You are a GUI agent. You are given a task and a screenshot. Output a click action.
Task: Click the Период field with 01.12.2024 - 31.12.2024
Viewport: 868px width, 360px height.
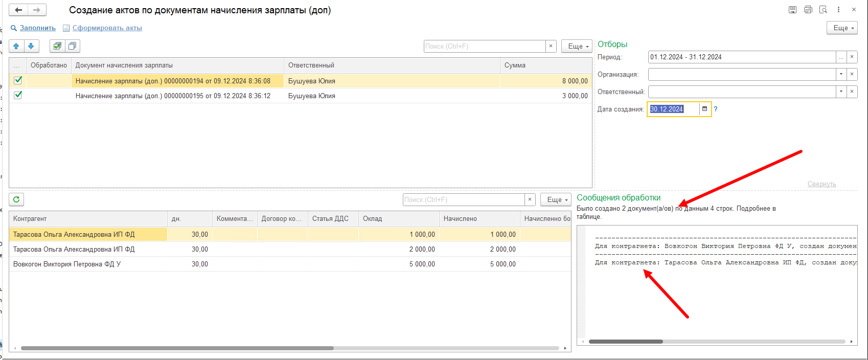(742, 57)
